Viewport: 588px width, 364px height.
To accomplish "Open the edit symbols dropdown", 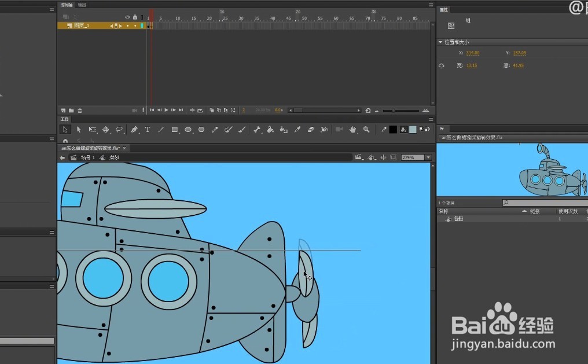I will point(372,157).
